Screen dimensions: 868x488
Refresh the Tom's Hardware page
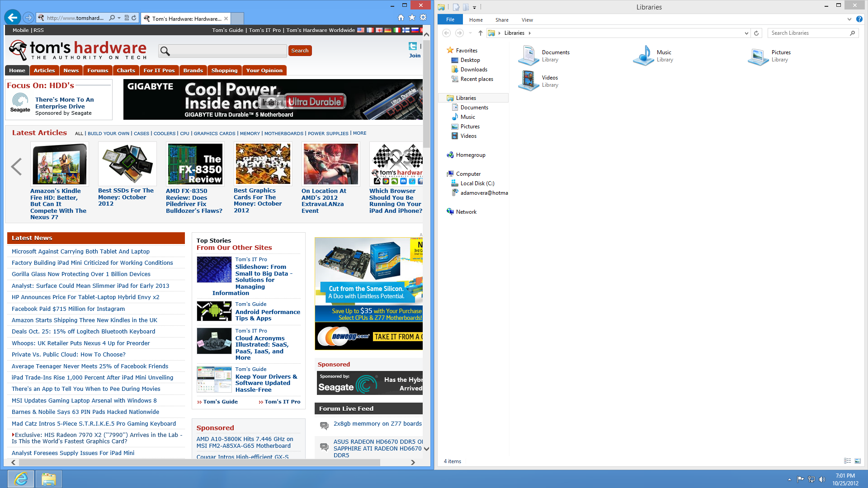click(x=134, y=18)
